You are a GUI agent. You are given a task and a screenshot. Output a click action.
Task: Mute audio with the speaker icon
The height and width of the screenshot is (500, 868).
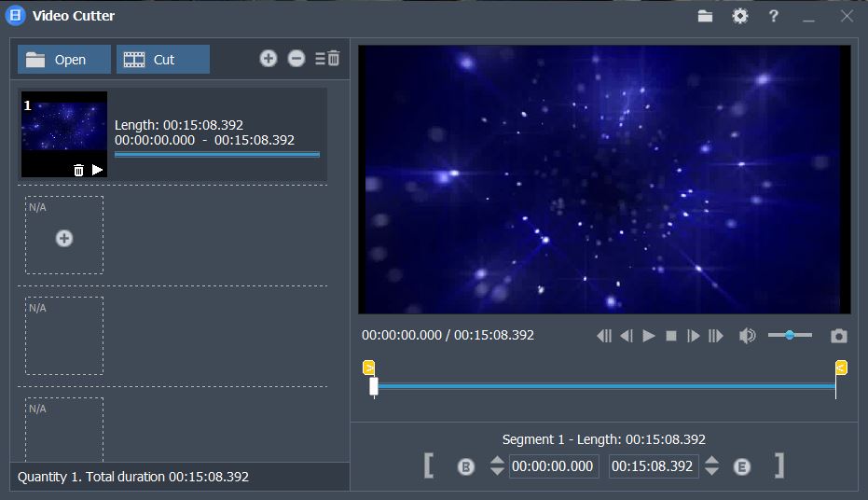coord(747,336)
